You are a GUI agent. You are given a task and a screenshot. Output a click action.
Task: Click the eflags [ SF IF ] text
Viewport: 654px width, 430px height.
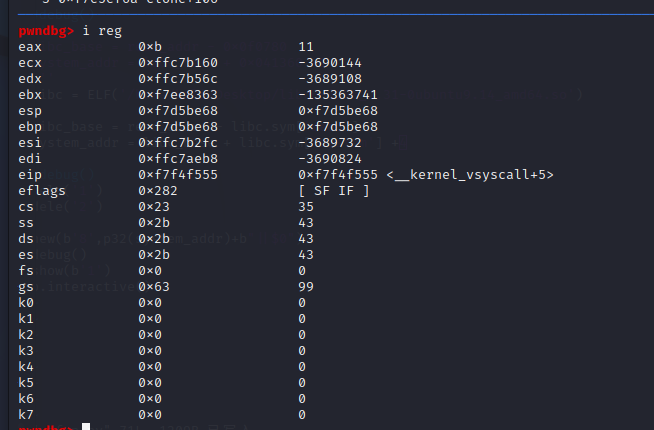click(334, 191)
